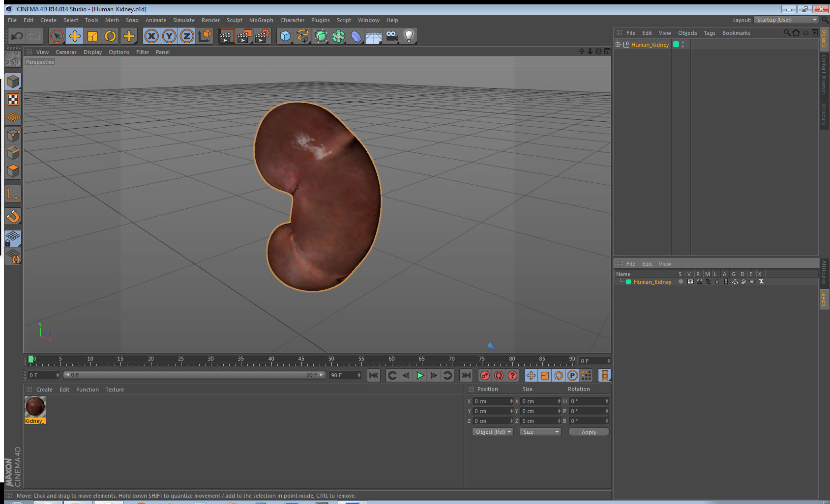Open the Size mode dropdown
Viewport: 830px width, 504px height.
(540, 432)
